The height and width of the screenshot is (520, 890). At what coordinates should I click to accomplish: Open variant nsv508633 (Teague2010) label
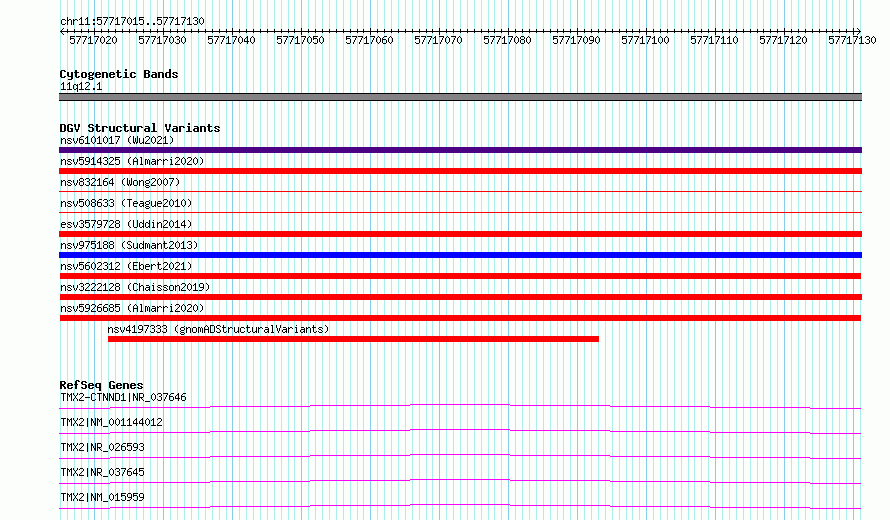(x=126, y=203)
